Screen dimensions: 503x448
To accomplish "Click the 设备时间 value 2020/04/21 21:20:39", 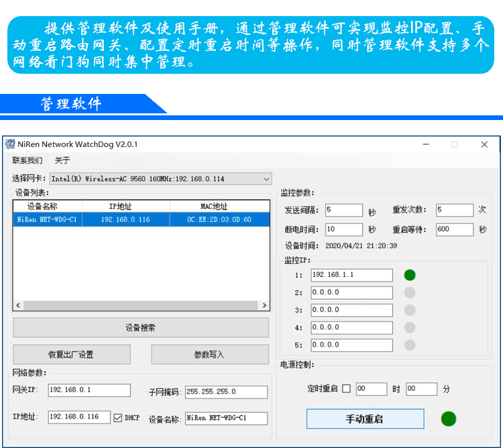I will pyautogui.click(x=361, y=246).
